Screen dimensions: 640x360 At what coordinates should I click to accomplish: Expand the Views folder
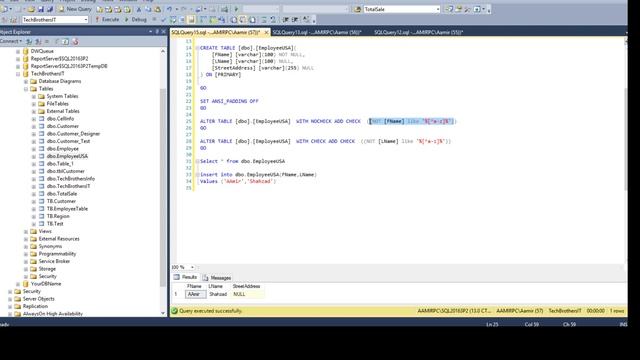click(26, 231)
